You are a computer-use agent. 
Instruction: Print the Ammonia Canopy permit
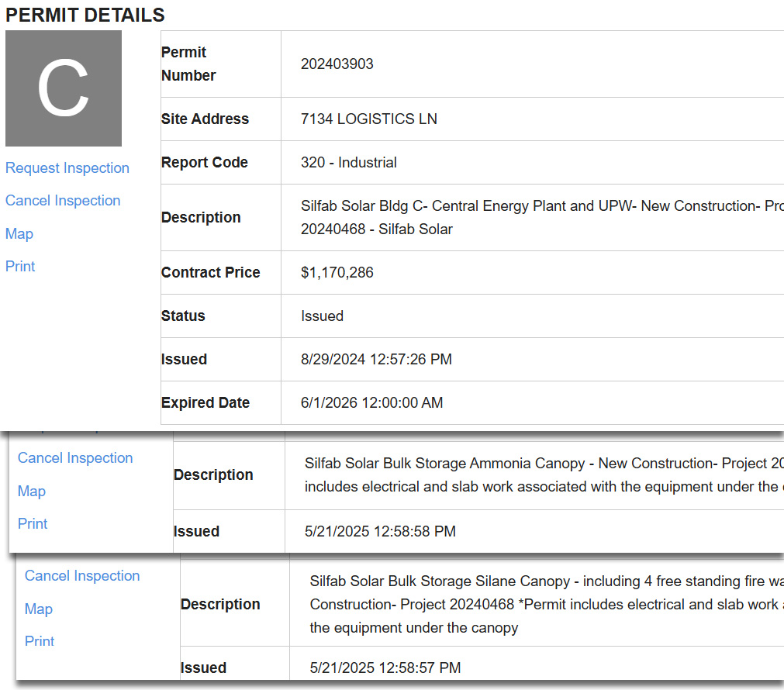coord(33,524)
